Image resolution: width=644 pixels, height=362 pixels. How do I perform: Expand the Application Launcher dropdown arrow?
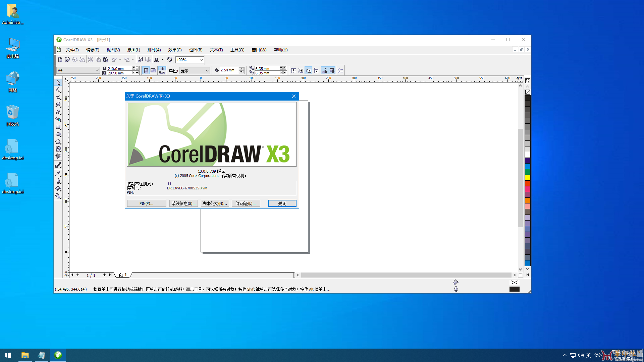point(162,60)
